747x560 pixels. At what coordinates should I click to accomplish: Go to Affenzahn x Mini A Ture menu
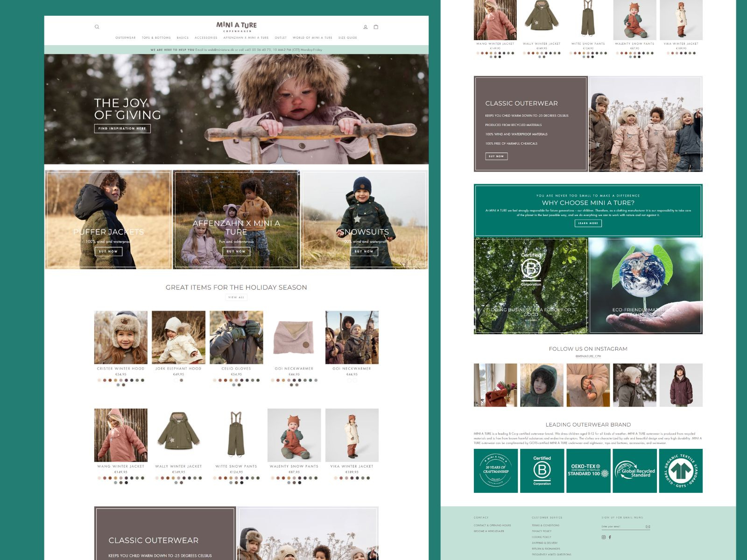coord(246,38)
